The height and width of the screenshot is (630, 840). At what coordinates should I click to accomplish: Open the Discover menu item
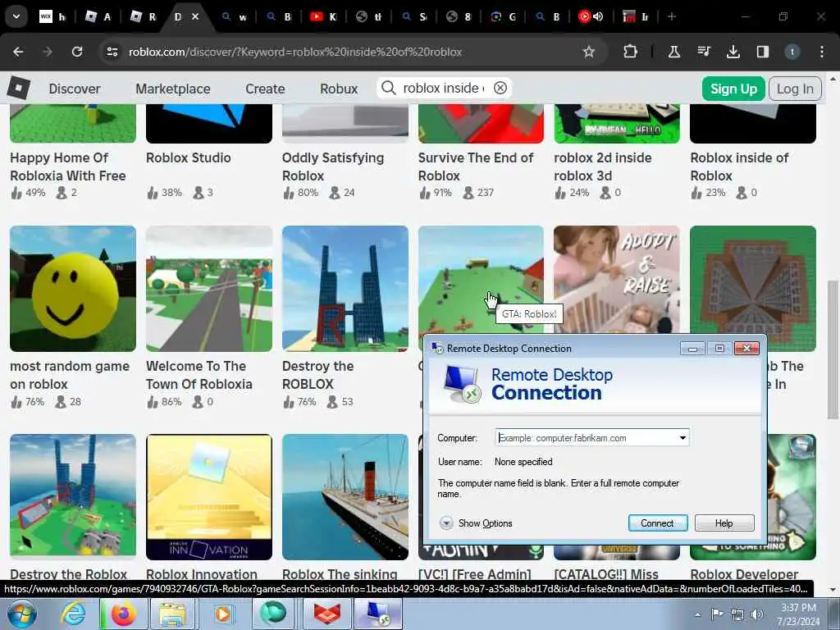(x=75, y=89)
